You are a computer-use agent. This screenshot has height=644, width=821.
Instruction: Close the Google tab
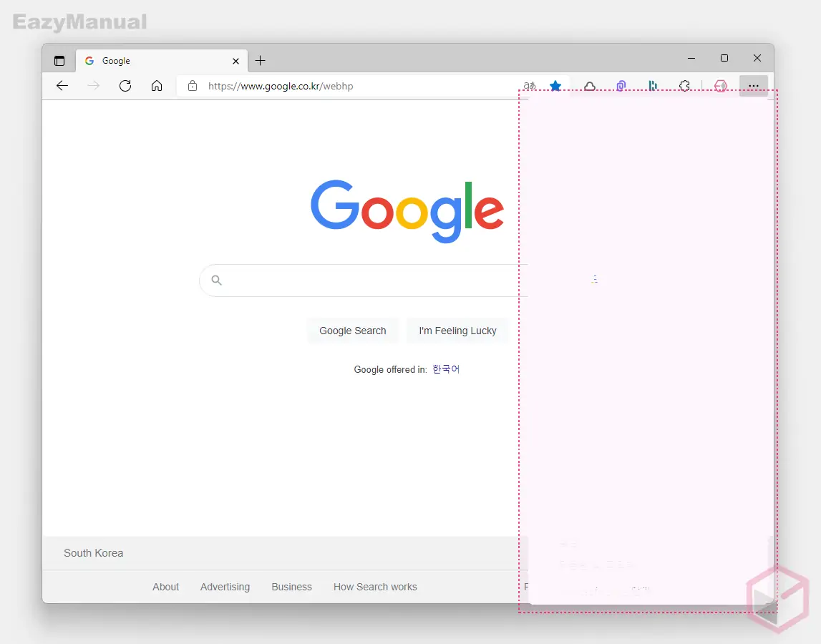(235, 62)
